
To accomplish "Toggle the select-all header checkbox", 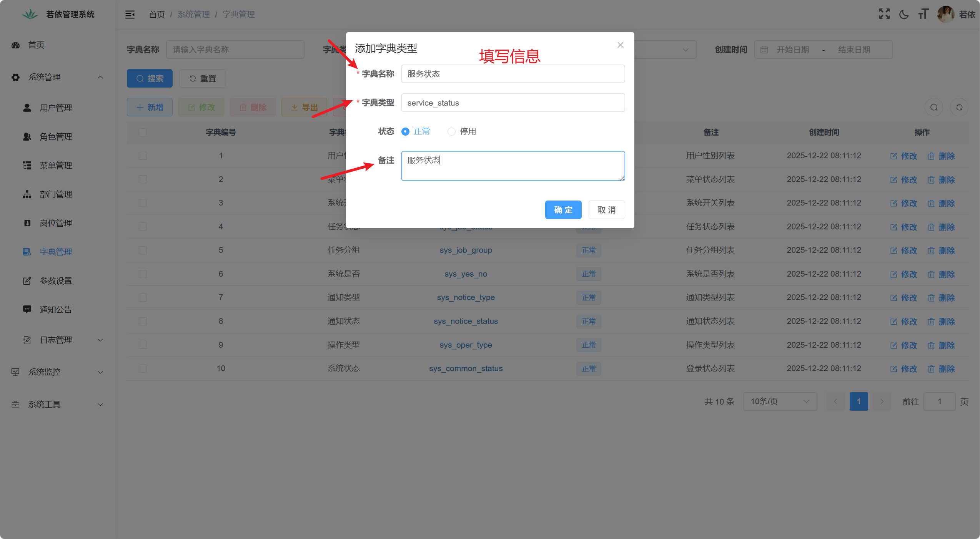I will click(x=143, y=132).
